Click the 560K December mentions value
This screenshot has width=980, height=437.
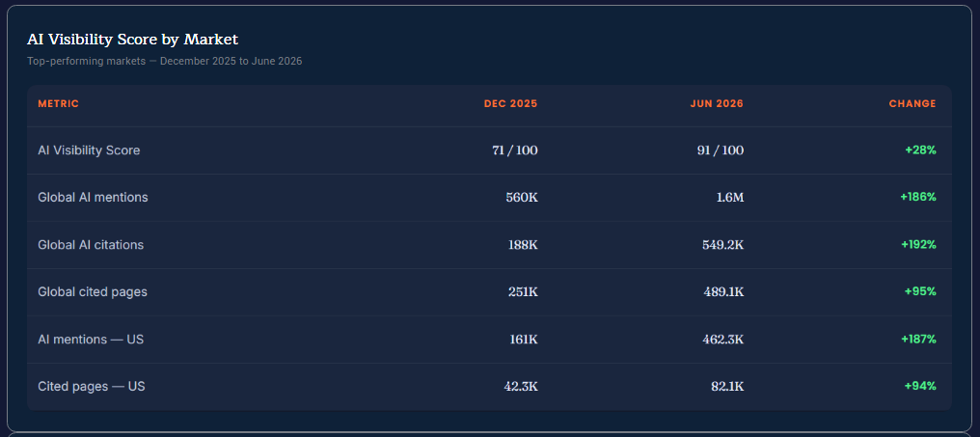click(522, 198)
